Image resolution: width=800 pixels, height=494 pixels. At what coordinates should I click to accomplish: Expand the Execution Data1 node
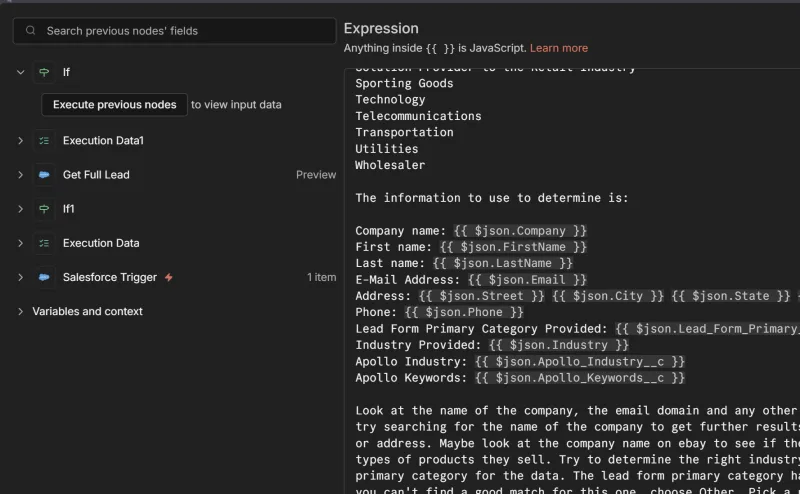[x=20, y=141]
